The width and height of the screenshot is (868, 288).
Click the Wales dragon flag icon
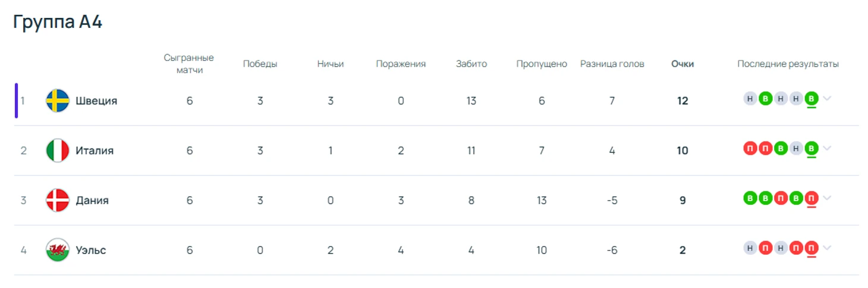pyautogui.click(x=58, y=250)
